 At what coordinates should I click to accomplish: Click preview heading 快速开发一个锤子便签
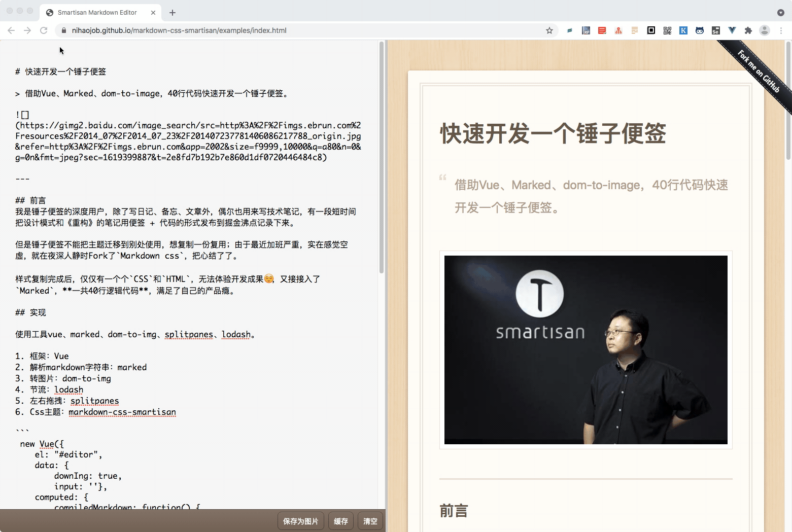pyautogui.click(x=553, y=133)
